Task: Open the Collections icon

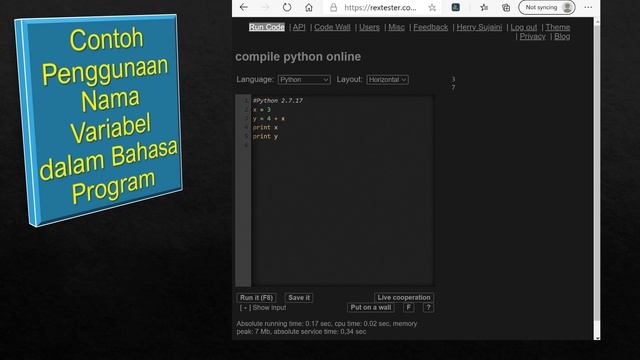Action: tap(506, 7)
